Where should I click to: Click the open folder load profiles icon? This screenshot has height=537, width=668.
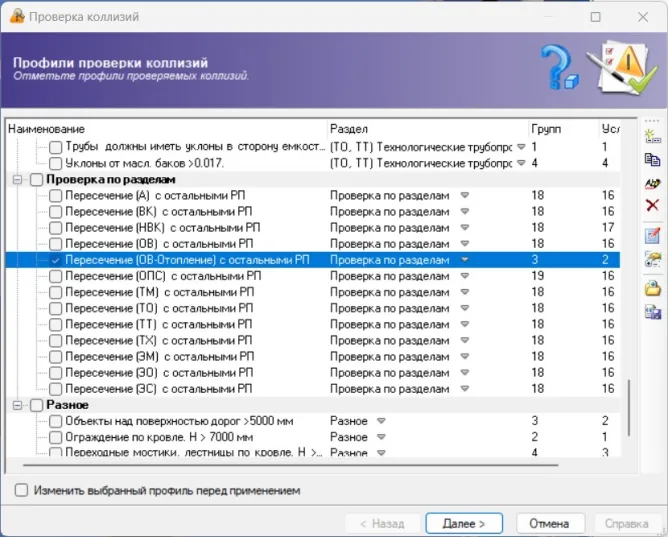click(x=653, y=288)
